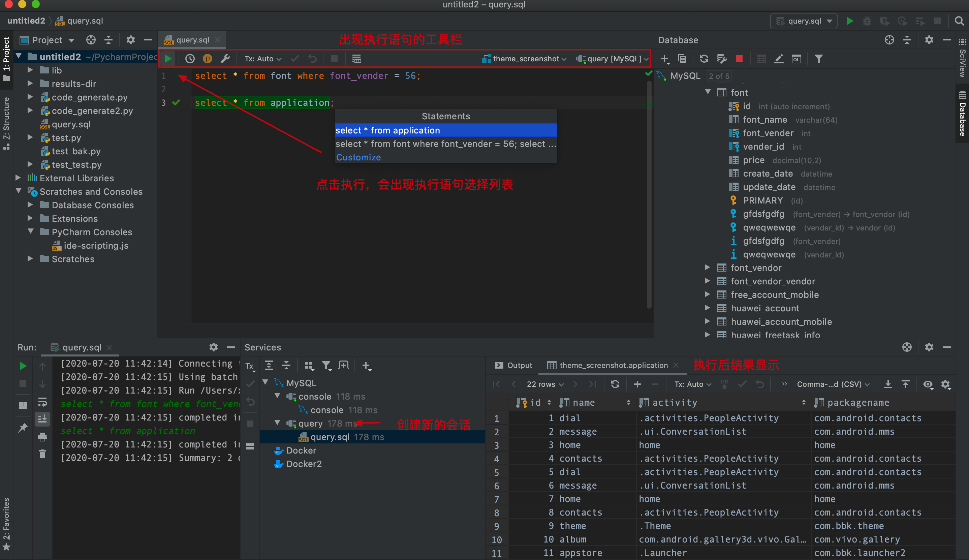Select query.sql editor tab

[192, 40]
